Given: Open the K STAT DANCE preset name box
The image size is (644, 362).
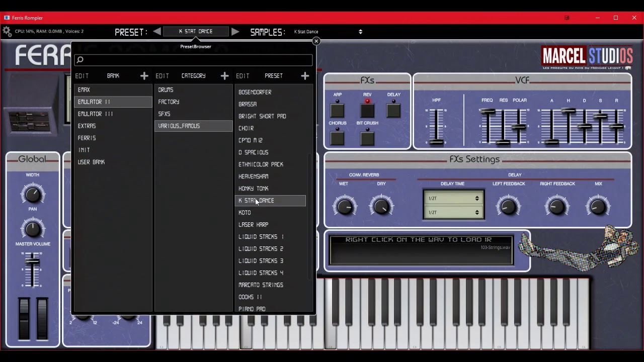Looking at the screenshot, I should tap(196, 31).
